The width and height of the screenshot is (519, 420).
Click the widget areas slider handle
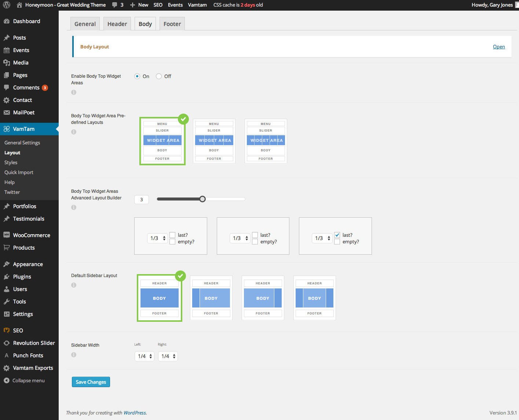click(x=202, y=199)
